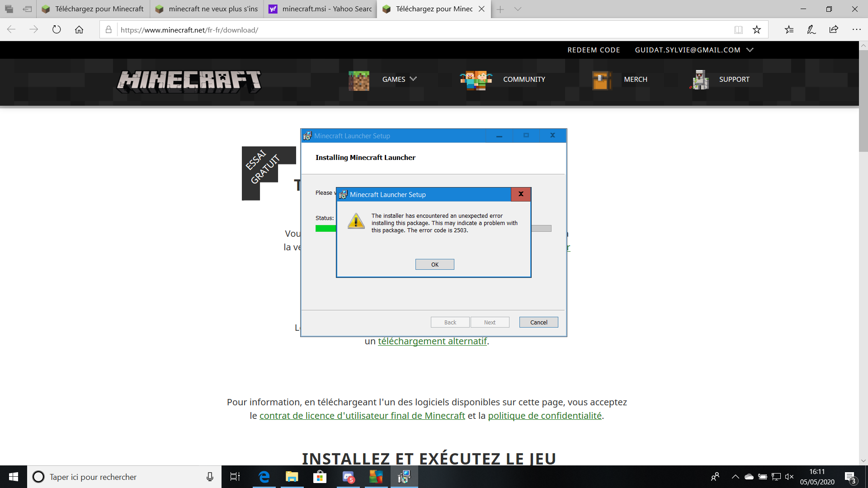
Task: Click the set these tabs aside icon
Action: 27,9
